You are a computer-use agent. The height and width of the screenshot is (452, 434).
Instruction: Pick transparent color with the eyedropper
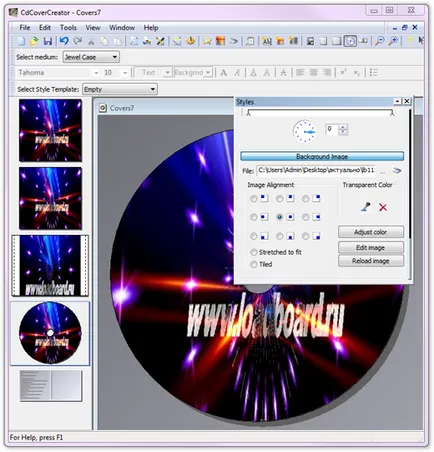(366, 207)
